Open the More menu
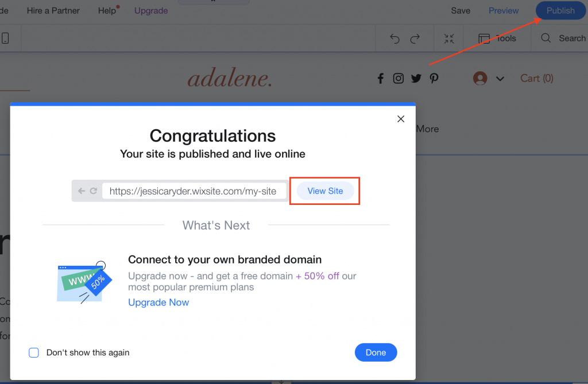 pos(427,129)
